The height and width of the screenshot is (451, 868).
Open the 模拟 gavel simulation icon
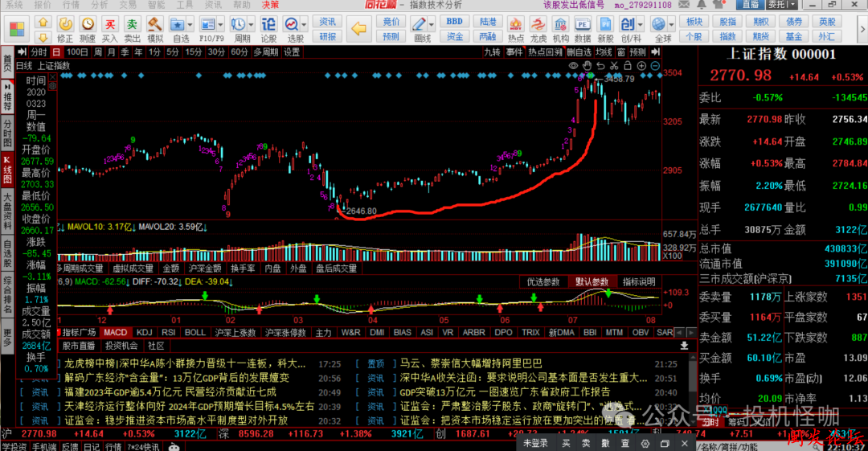point(155,24)
